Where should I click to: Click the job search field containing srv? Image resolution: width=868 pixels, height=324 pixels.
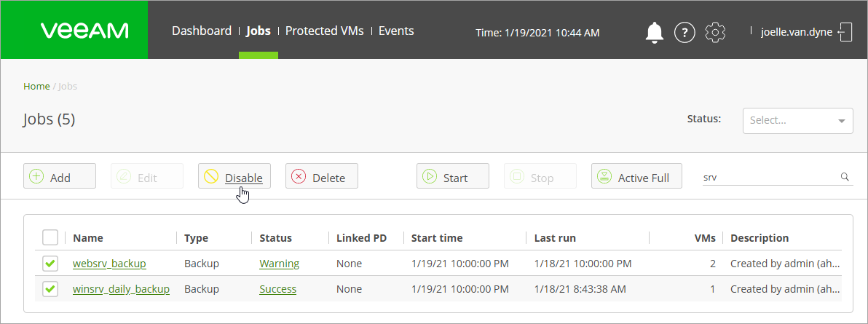tap(768, 177)
